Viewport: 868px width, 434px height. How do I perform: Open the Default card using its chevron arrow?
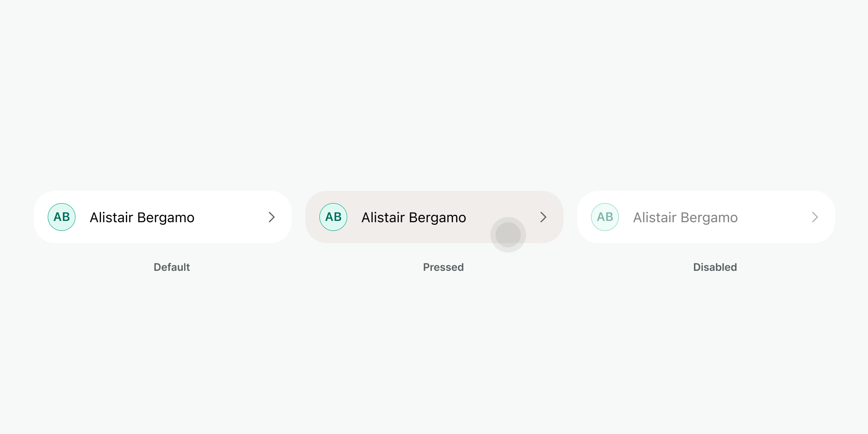(272, 217)
